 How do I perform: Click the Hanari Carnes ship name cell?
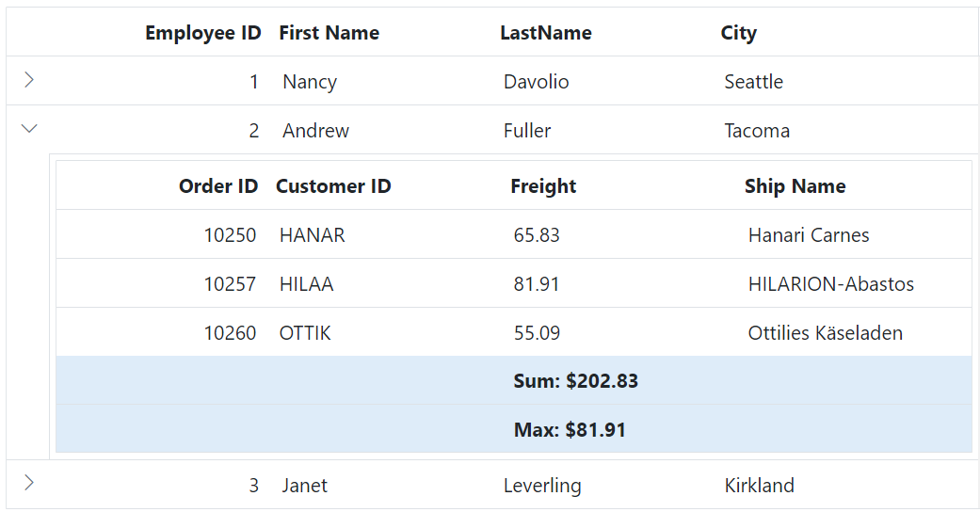pyautogui.click(x=808, y=235)
